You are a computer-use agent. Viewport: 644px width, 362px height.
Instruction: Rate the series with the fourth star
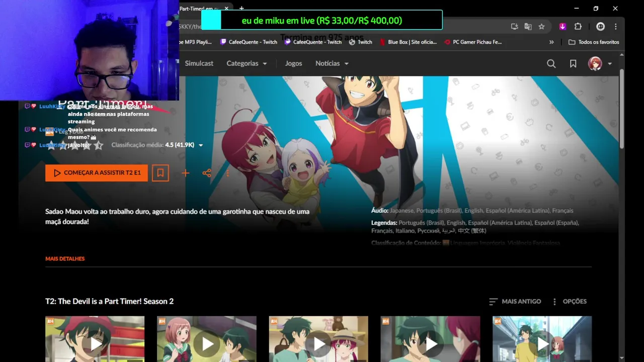click(87, 145)
